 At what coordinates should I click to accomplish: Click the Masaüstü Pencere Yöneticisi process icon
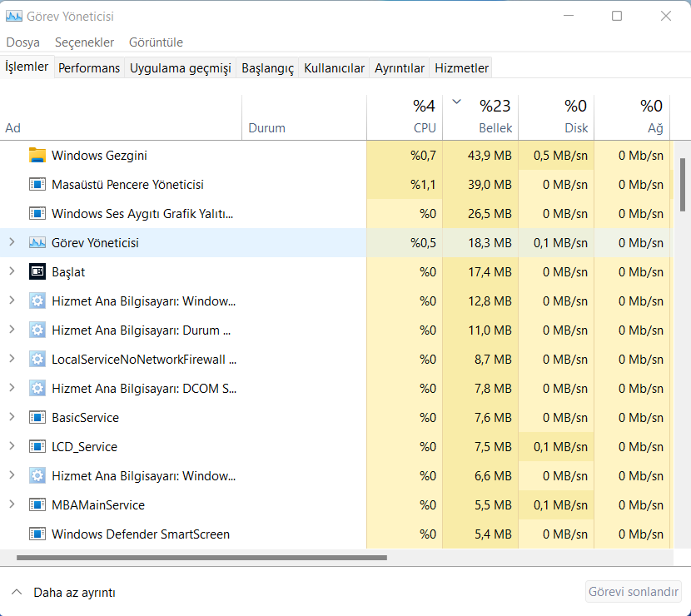coord(37,185)
